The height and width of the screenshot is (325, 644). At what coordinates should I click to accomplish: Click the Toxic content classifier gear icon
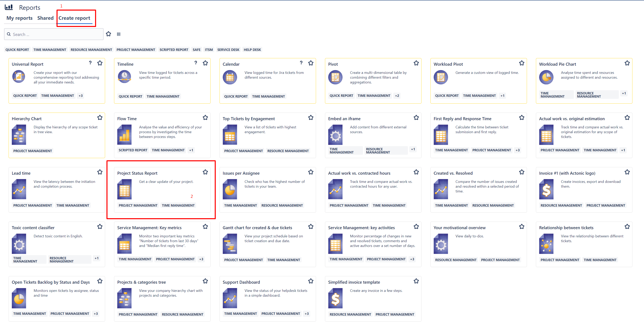click(x=19, y=244)
